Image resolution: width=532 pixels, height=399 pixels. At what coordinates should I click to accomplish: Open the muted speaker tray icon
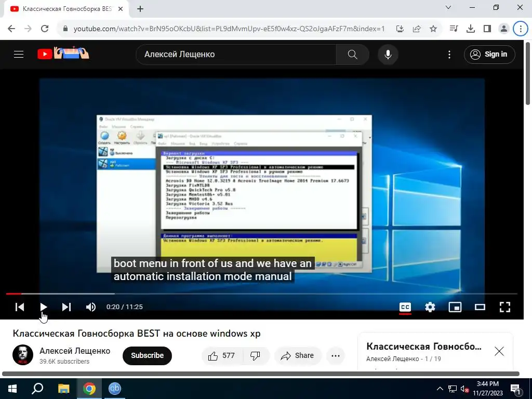coord(465,389)
